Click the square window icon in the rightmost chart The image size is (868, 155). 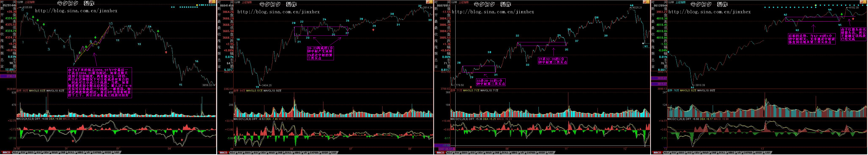(865, 2)
